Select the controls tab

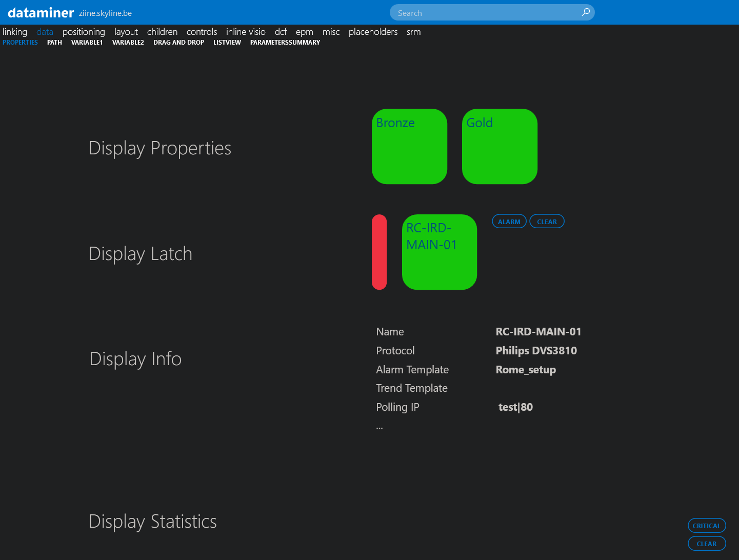pyautogui.click(x=202, y=32)
